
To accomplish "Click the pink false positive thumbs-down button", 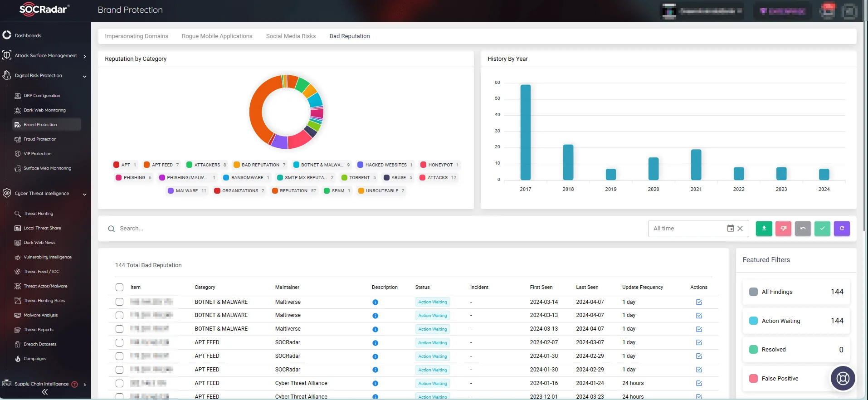I will click(x=783, y=229).
